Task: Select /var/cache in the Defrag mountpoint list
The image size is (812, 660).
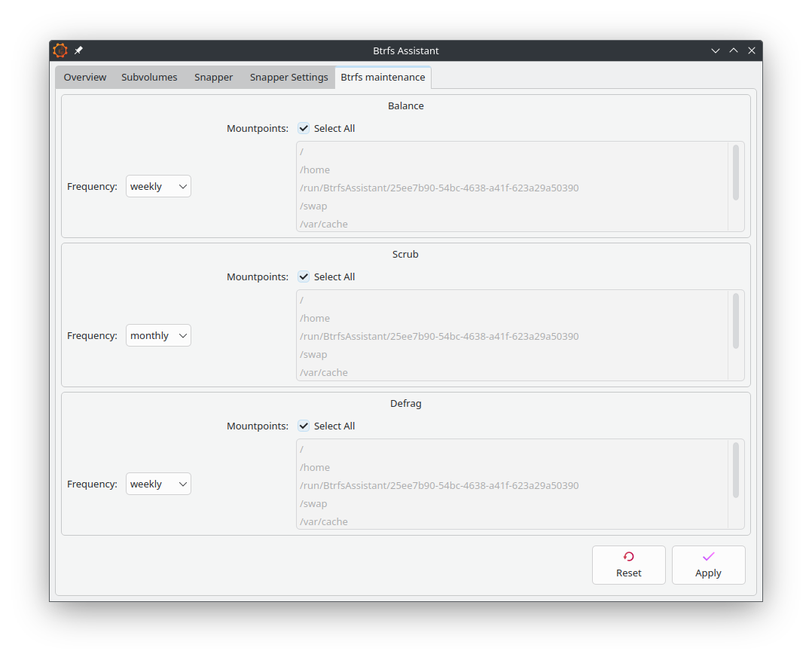Action: 323,521
